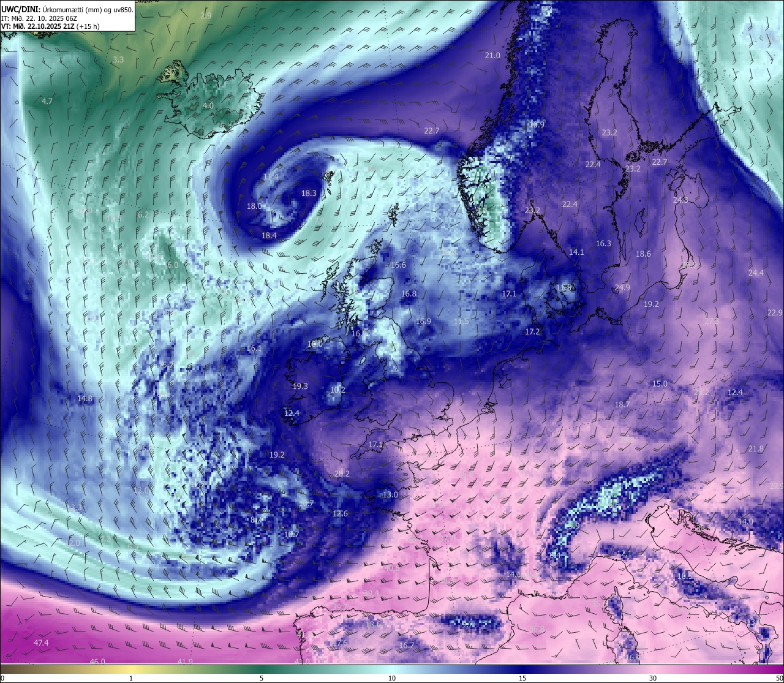The height and width of the screenshot is (683, 784).
Task: Click the 3.3 value label
Action: coord(118,60)
